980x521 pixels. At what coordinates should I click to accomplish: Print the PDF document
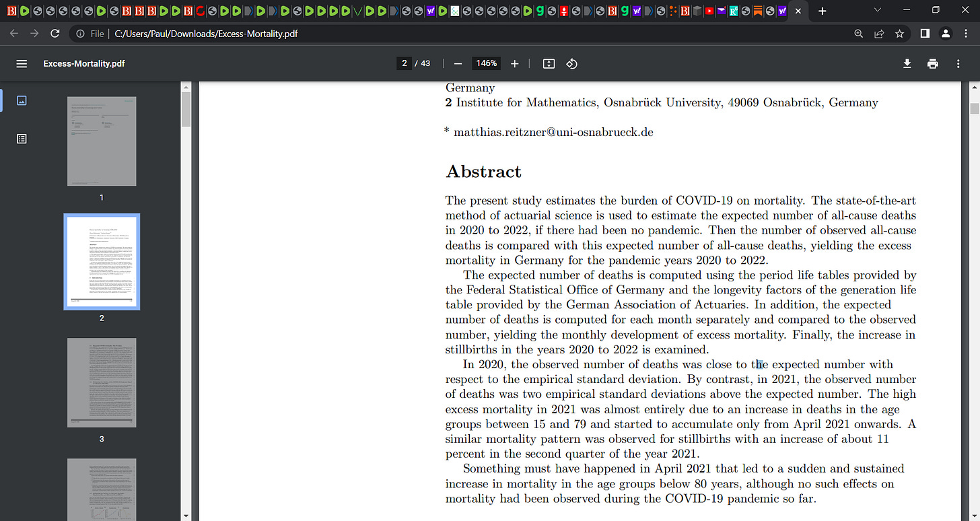[932, 63]
